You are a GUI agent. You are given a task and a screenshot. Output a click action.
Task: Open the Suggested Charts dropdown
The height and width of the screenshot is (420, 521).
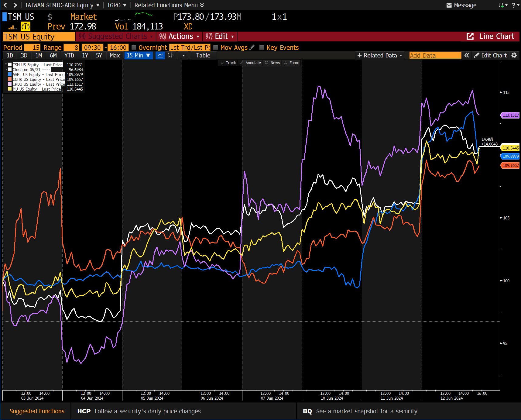[x=116, y=36]
